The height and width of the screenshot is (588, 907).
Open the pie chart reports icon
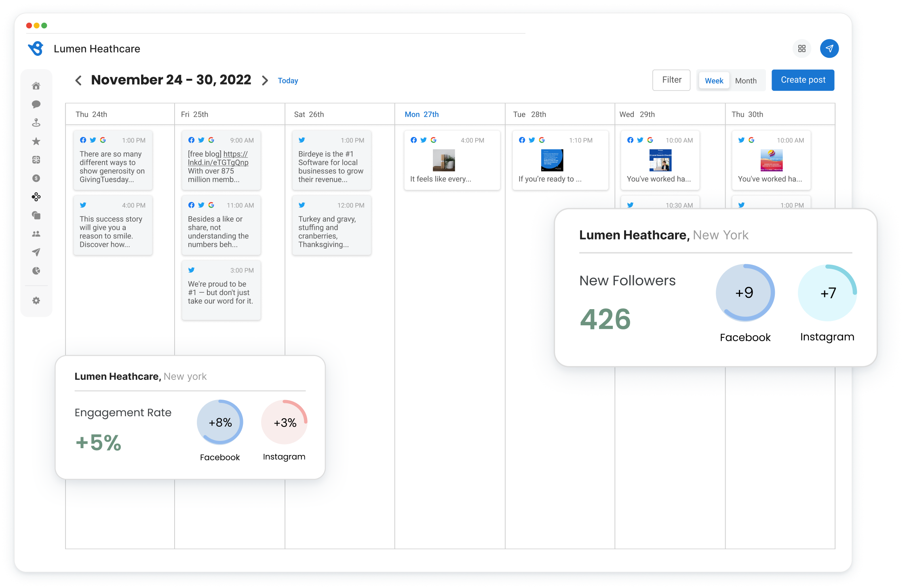click(36, 271)
